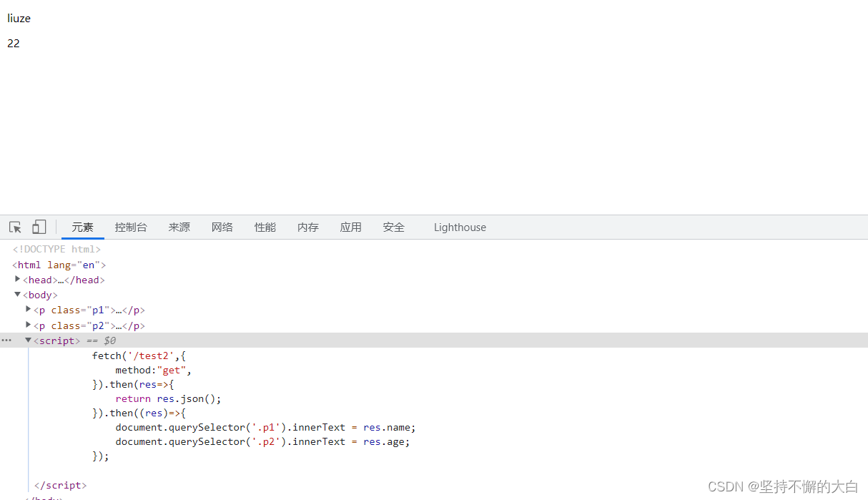This screenshot has height=500, width=868.
Task: Activate the inspect element picker icon
Action: pyautogui.click(x=15, y=227)
